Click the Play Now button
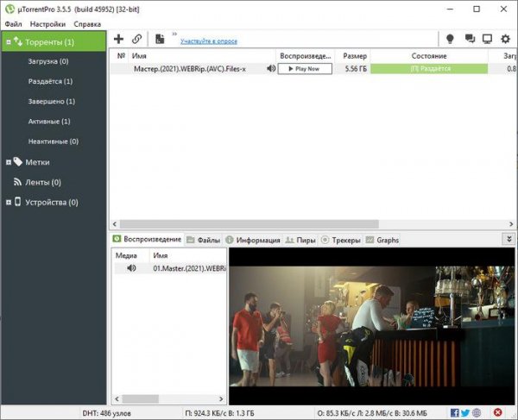The image size is (518, 420). 305,69
